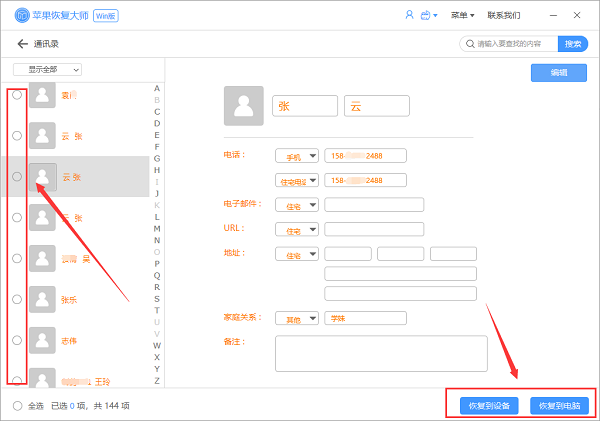Tick the radio button for contact 吴

(17, 258)
